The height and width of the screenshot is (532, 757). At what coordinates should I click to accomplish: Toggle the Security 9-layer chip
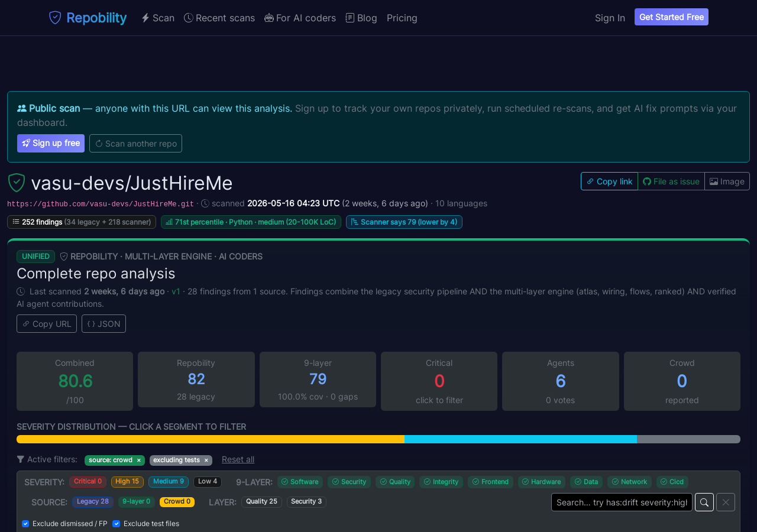point(349,482)
